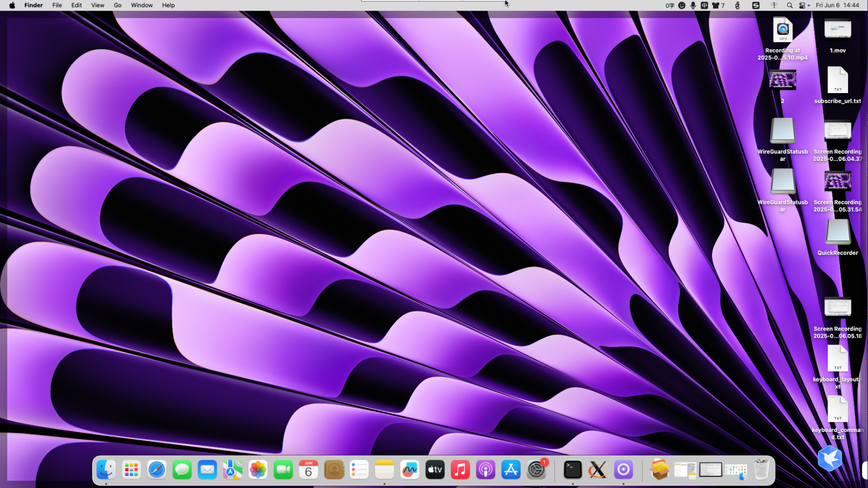The width and height of the screenshot is (868, 488).
Task: Select Screen Recording ending 06.04.37
Action: [838, 141]
